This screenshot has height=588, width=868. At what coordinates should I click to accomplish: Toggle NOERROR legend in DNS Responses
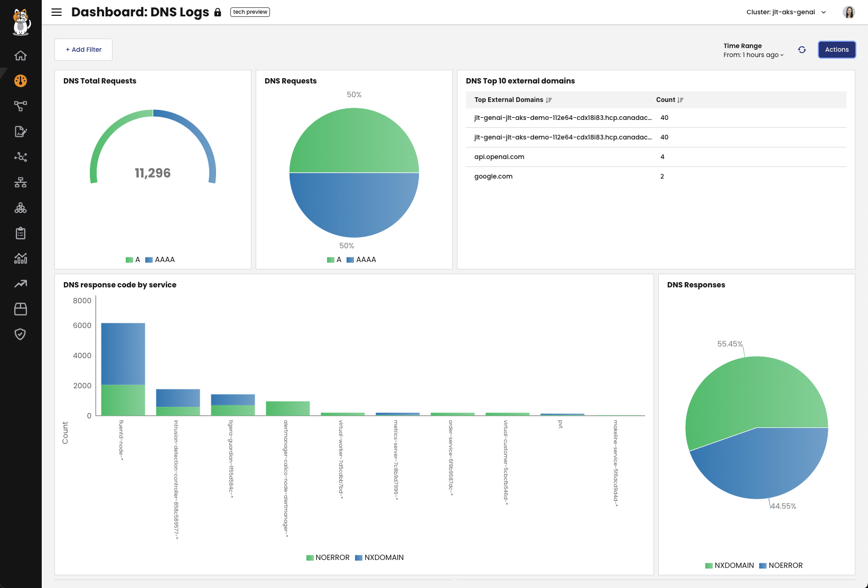click(781, 565)
